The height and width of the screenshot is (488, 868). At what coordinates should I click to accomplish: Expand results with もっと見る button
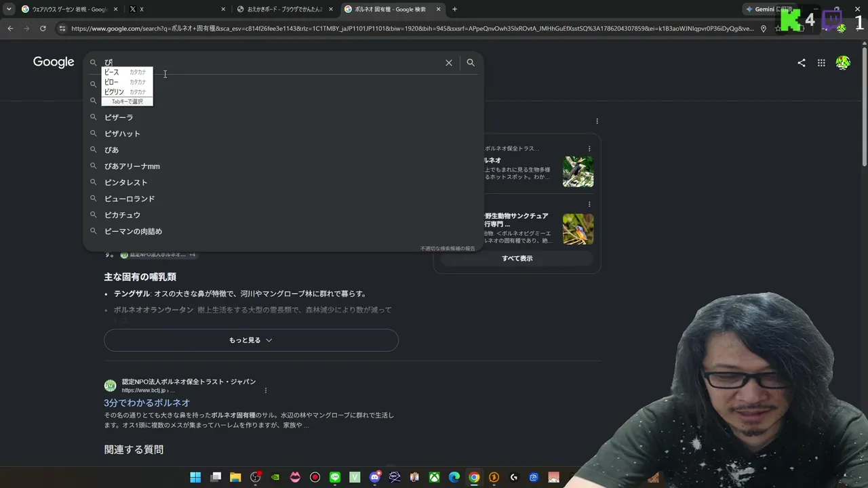(x=251, y=340)
